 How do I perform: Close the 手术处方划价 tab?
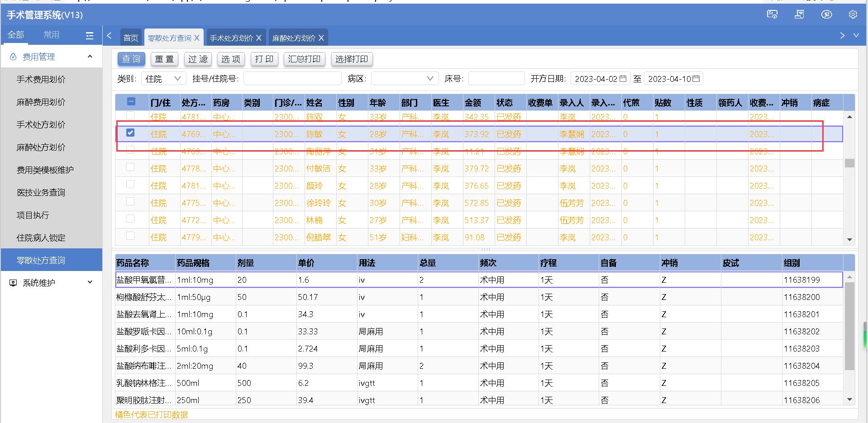tap(259, 38)
